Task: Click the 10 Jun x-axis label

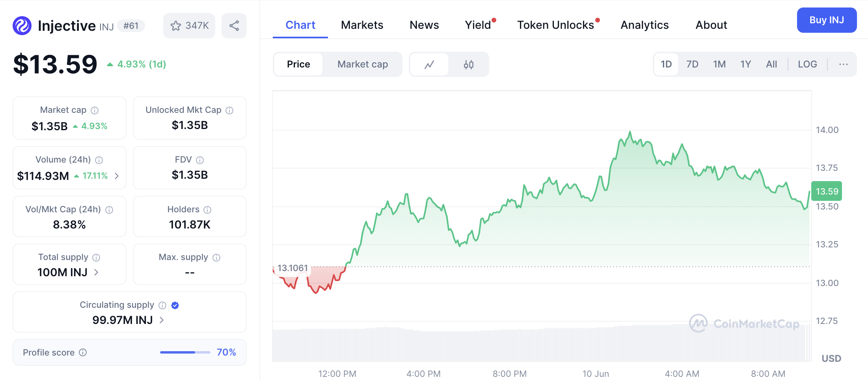Action: [596, 374]
